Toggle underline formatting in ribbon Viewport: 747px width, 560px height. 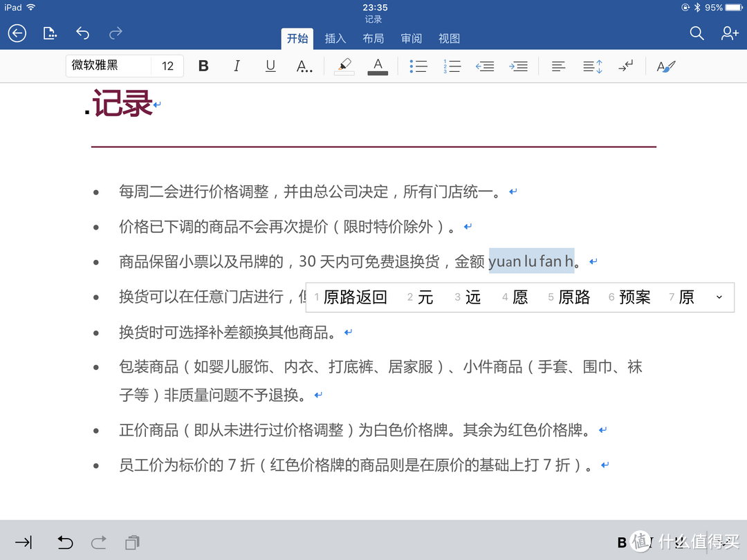click(270, 66)
